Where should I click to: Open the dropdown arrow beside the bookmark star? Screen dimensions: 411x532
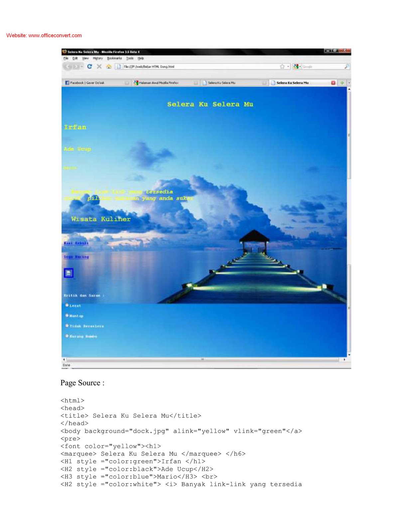288,66
